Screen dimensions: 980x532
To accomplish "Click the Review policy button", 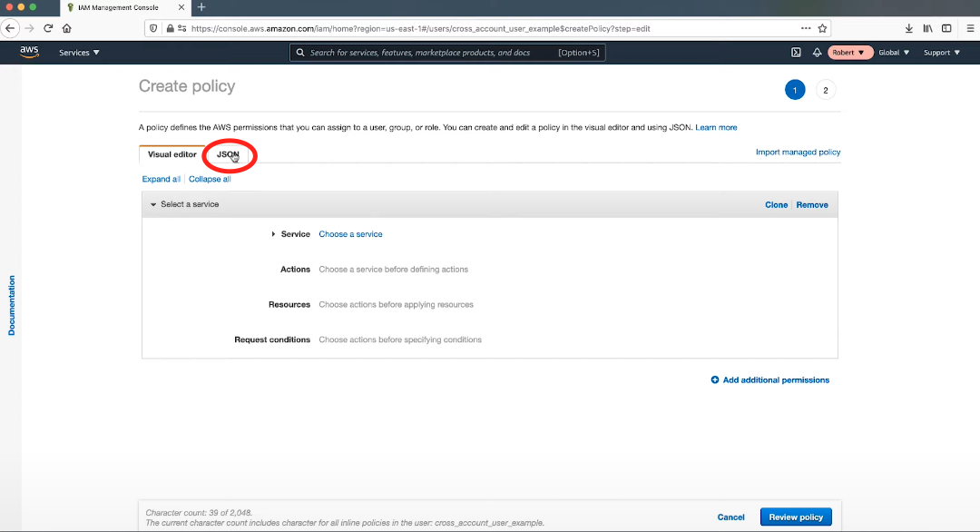I will pos(795,517).
